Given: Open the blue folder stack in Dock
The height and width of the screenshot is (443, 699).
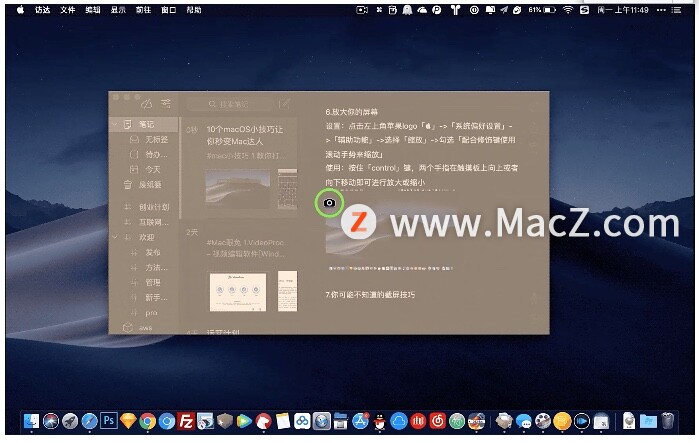Looking at the screenshot, I should coord(648,421).
